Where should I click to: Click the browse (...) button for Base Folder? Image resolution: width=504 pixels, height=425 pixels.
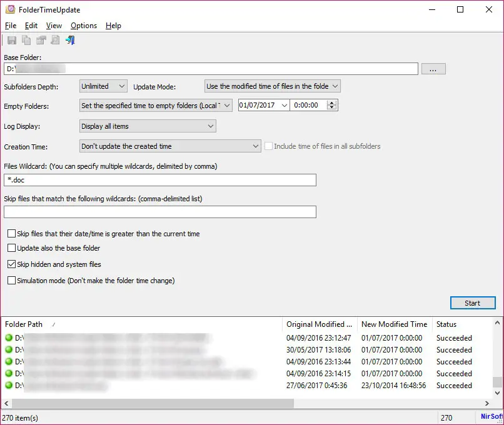point(433,69)
